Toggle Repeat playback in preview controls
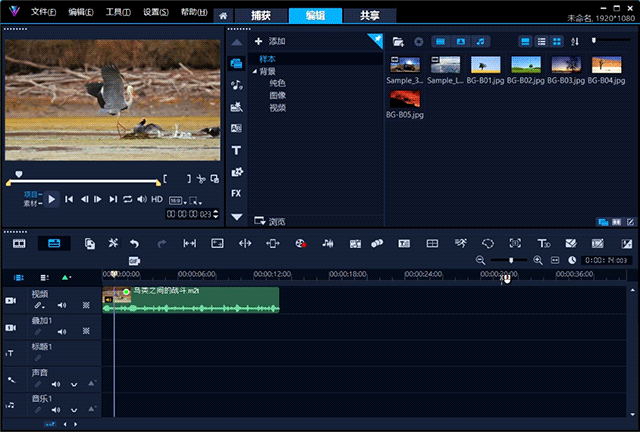This screenshot has height=432, width=640. coord(127,199)
